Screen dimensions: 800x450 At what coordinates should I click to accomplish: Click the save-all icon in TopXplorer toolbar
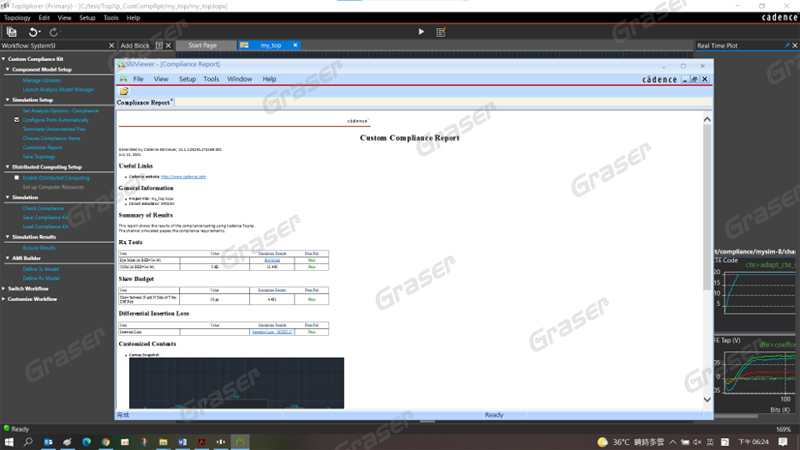point(11,32)
